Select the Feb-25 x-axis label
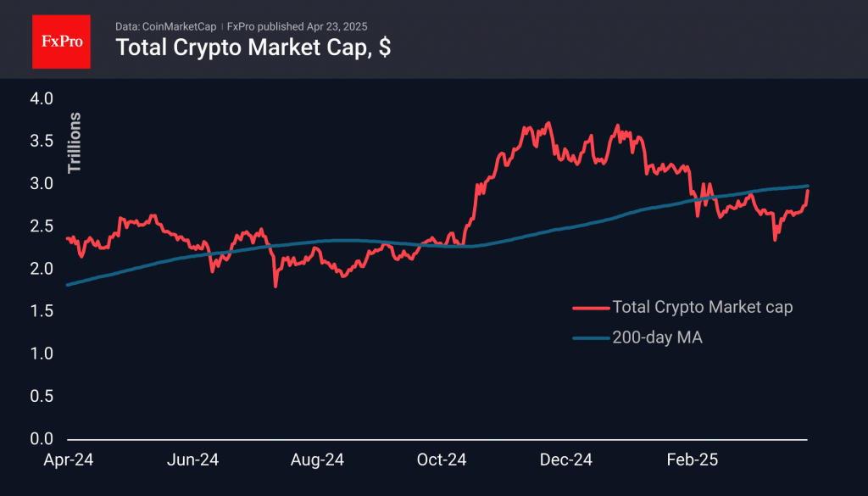 [x=692, y=460]
